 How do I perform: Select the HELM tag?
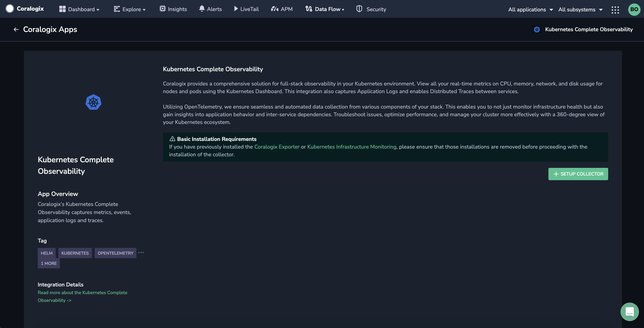pyautogui.click(x=47, y=253)
